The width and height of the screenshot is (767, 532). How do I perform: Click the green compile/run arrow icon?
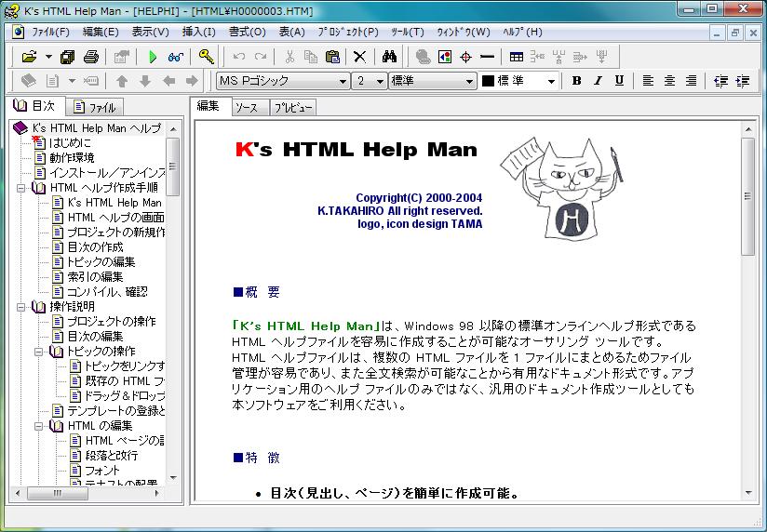point(151,57)
